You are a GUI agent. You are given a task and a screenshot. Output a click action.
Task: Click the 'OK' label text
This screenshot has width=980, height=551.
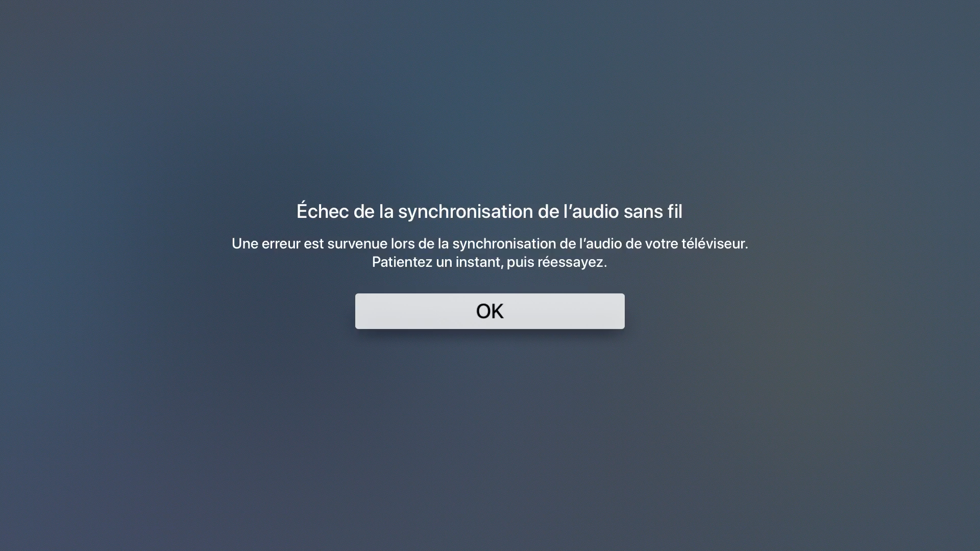click(x=489, y=311)
